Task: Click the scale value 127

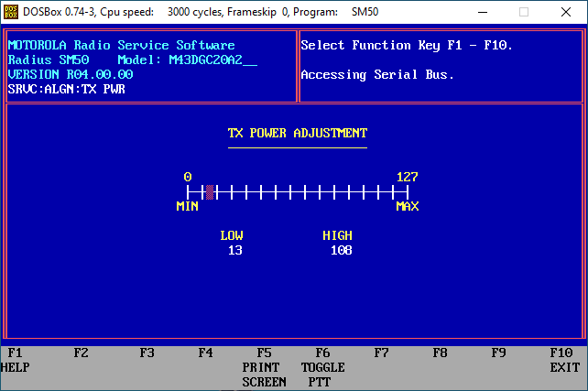Action: (x=408, y=177)
